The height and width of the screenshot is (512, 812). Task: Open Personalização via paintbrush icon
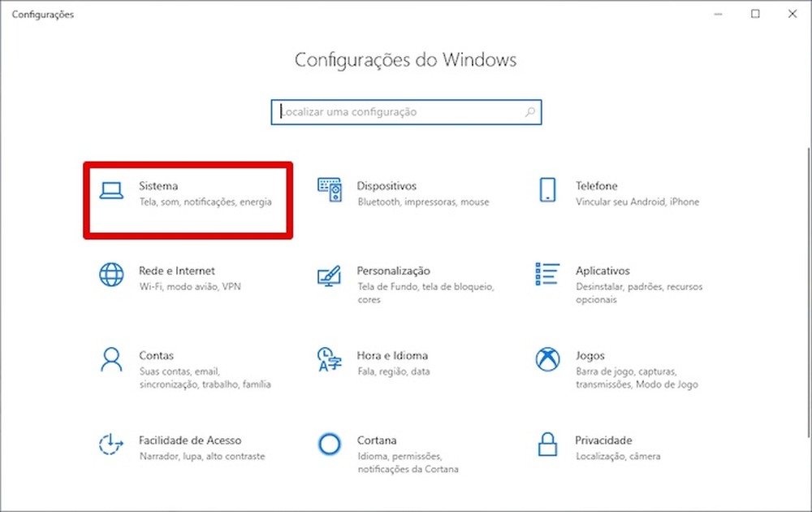pyautogui.click(x=330, y=275)
